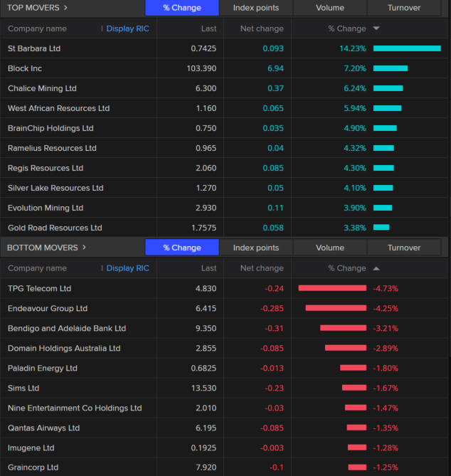Screen dimensions: 451x476
Task: Click Company name header in Top Movers
Action: [37, 28]
